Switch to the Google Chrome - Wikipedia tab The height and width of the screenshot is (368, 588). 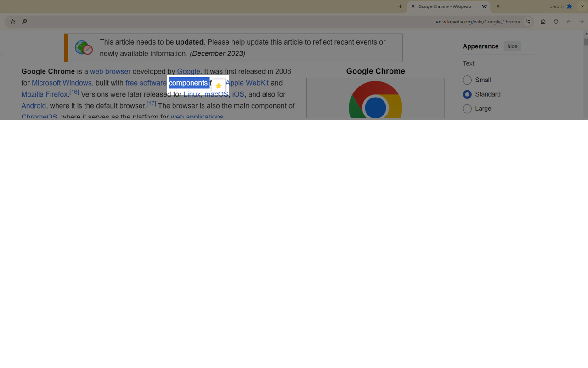[449, 6]
